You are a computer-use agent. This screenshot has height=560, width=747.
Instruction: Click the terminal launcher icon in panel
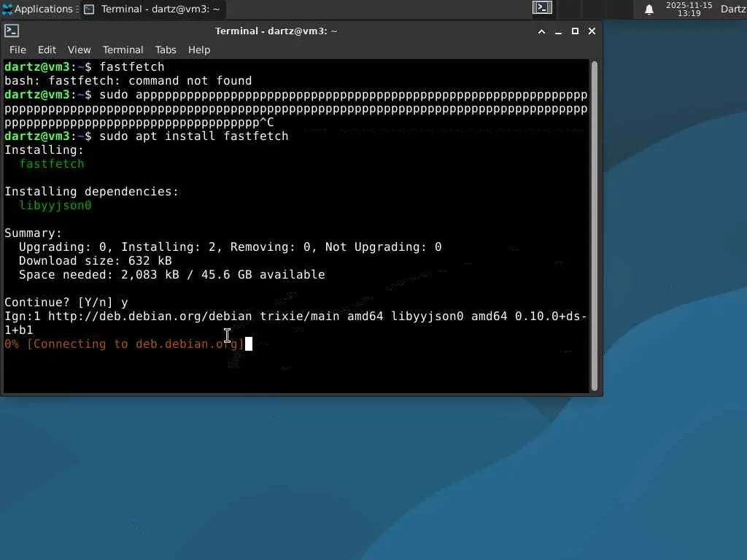click(x=542, y=8)
